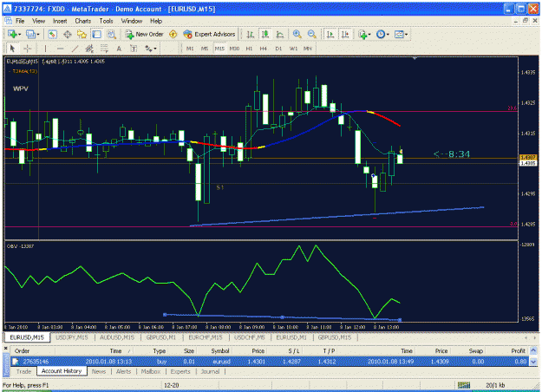Screen dimensions: 542x392
Task: Toggle the Terminal window icon
Action: pyautogui.click(x=96, y=34)
